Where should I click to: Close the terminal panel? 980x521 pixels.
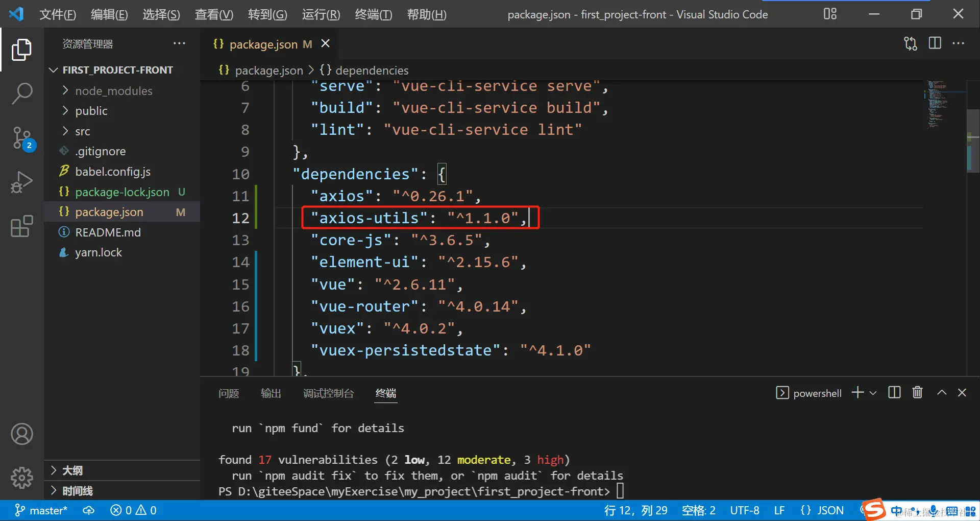(x=962, y=392)
